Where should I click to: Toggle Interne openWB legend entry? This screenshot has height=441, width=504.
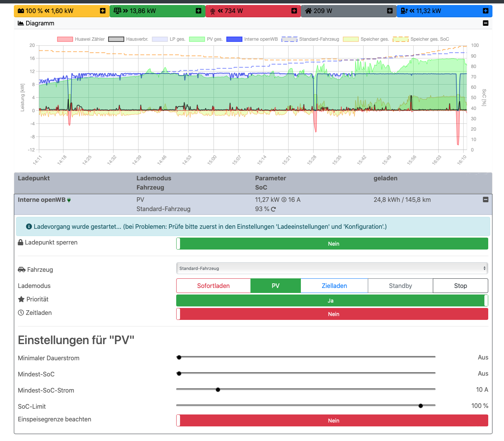tap(252, 39)
